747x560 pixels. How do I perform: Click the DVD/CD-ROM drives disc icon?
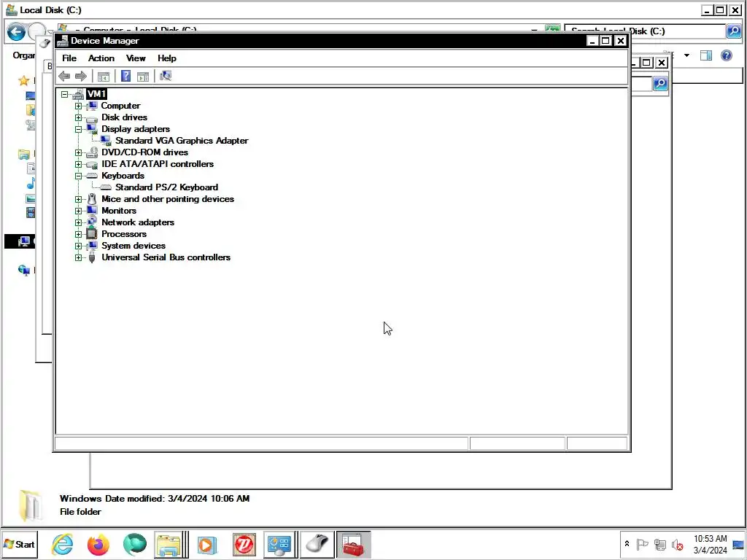tap(91, 152)
